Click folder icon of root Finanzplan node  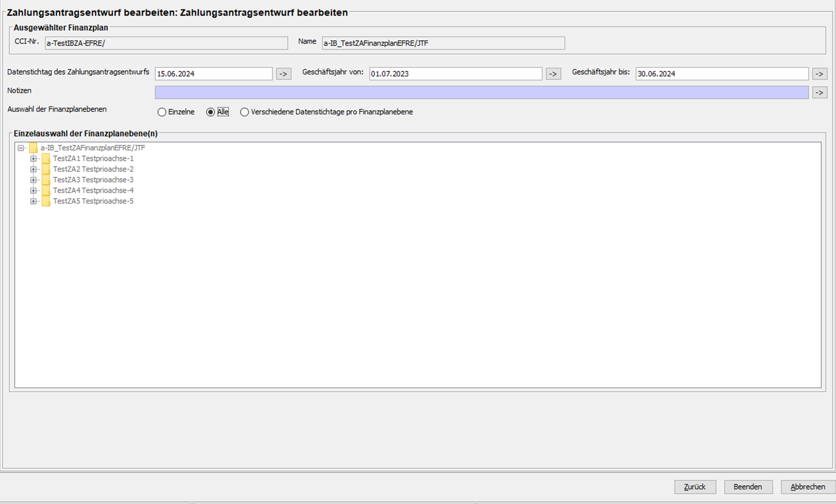33,148
